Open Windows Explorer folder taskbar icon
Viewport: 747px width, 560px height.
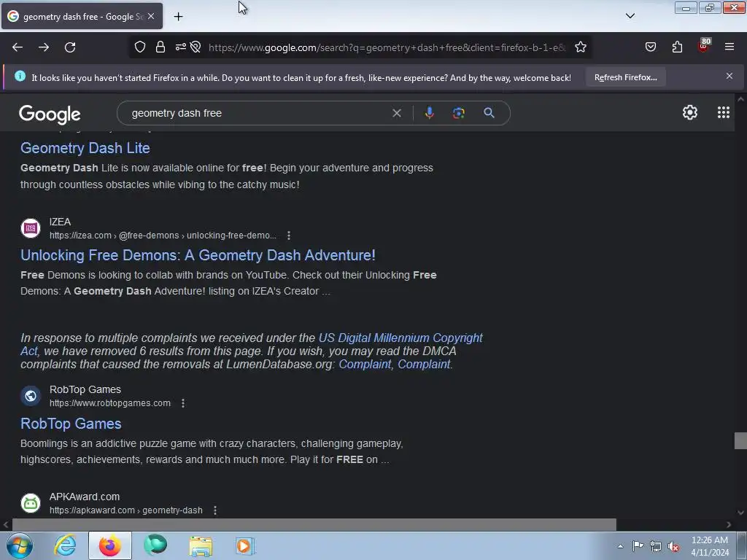pos(201,545)
